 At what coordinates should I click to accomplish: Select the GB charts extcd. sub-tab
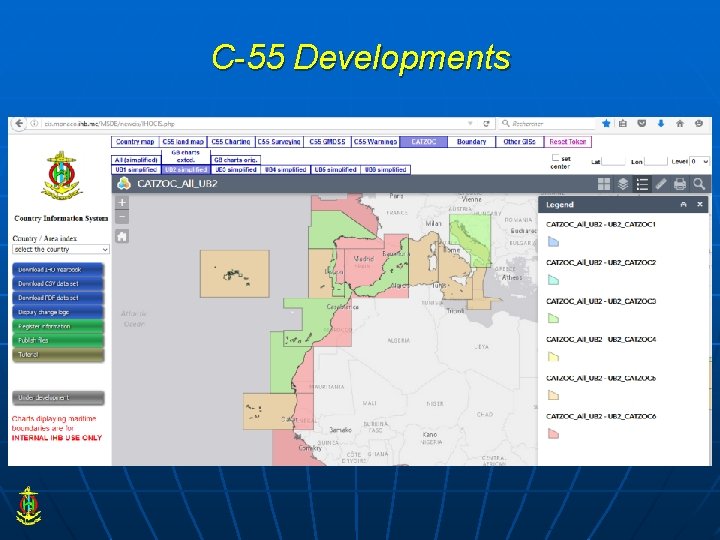click(x=186, y=157)
